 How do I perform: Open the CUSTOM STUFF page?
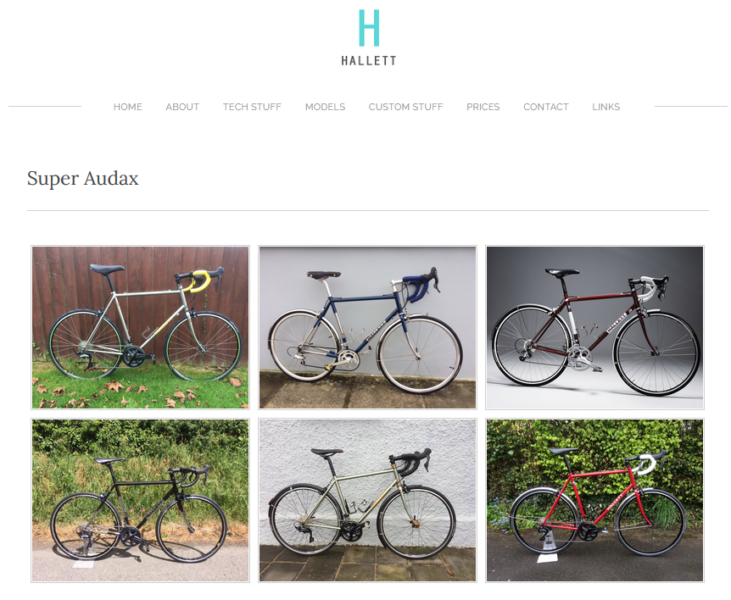click(406, 107)
